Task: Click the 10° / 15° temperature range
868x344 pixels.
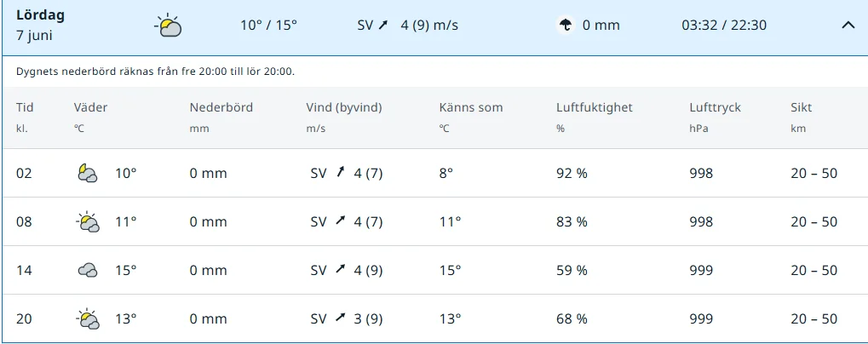Action: pos(268,26)
